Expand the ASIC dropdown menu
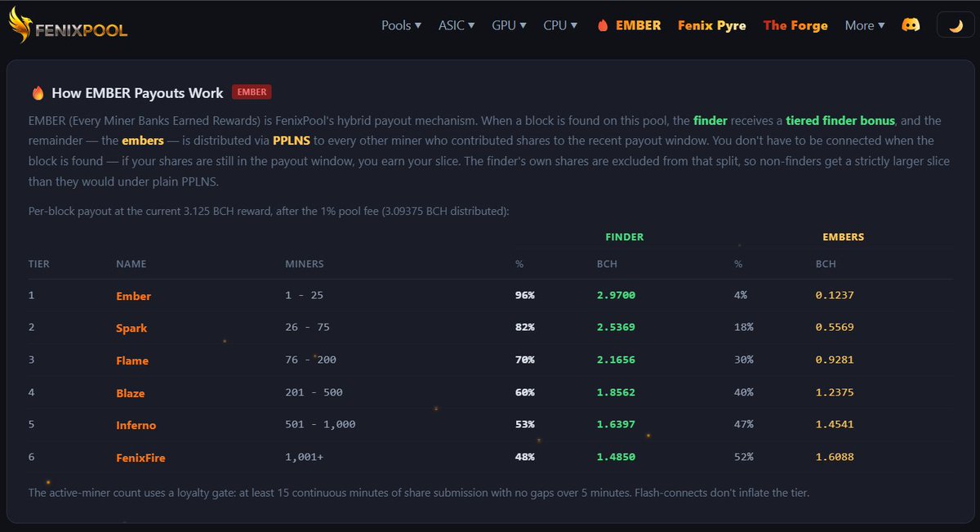980x532 pixels. (457, 25)
